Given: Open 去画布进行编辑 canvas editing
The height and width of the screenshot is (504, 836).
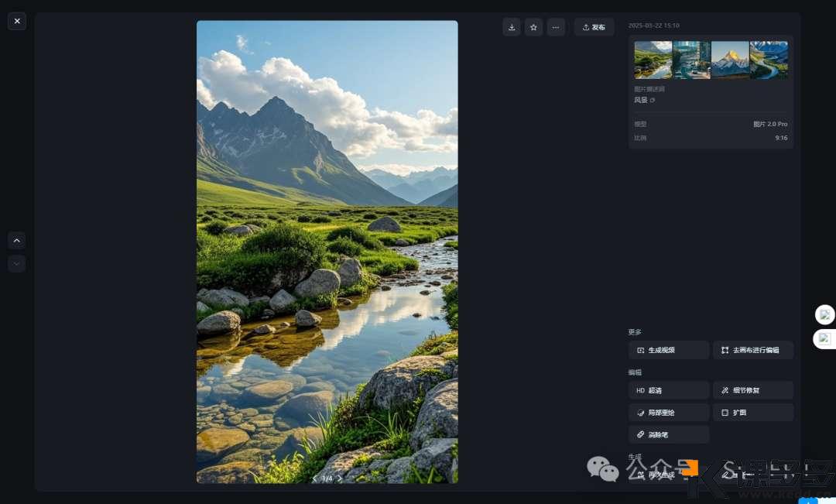Looking at the screenshot, I should coord(752,350).
